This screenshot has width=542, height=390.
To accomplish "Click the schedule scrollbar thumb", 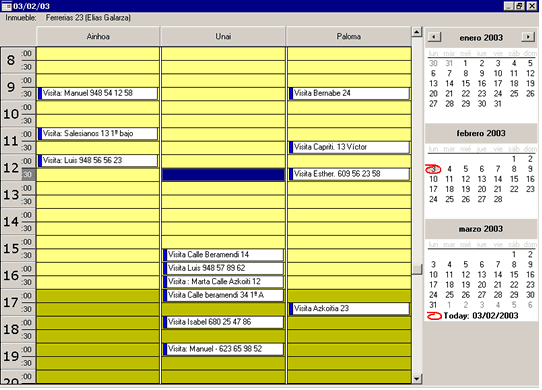I will click(x=417, y=269).
